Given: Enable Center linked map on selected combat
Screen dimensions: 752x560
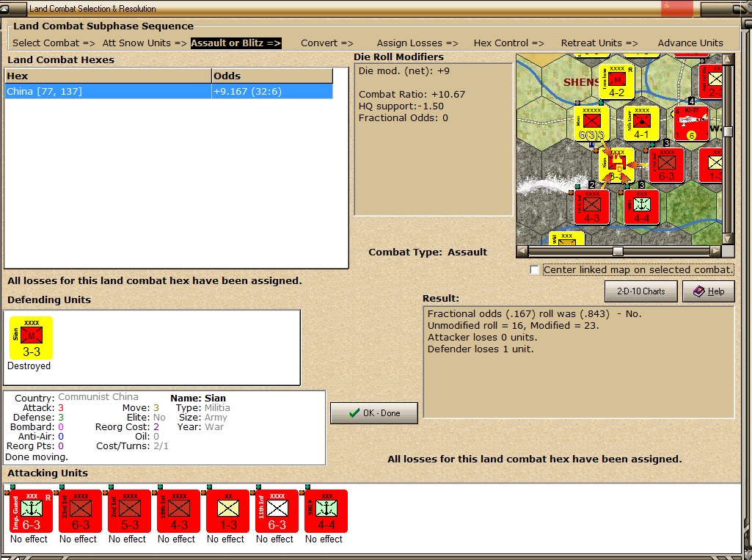Looking at the screenshot, I should coord(534,269).
